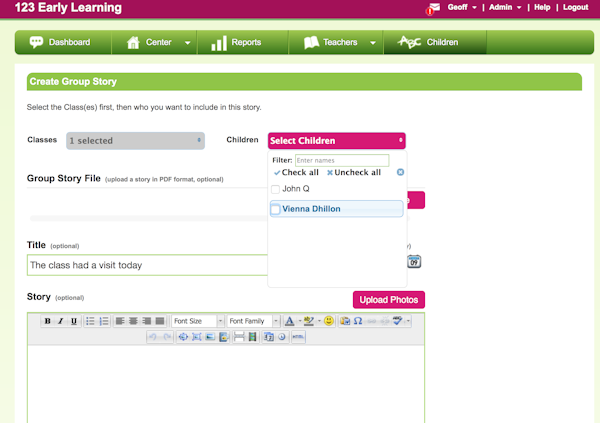This screenshot has width=600, height=423.
Task: Collapse the Select Children dropdown
Action: (336, 141)
